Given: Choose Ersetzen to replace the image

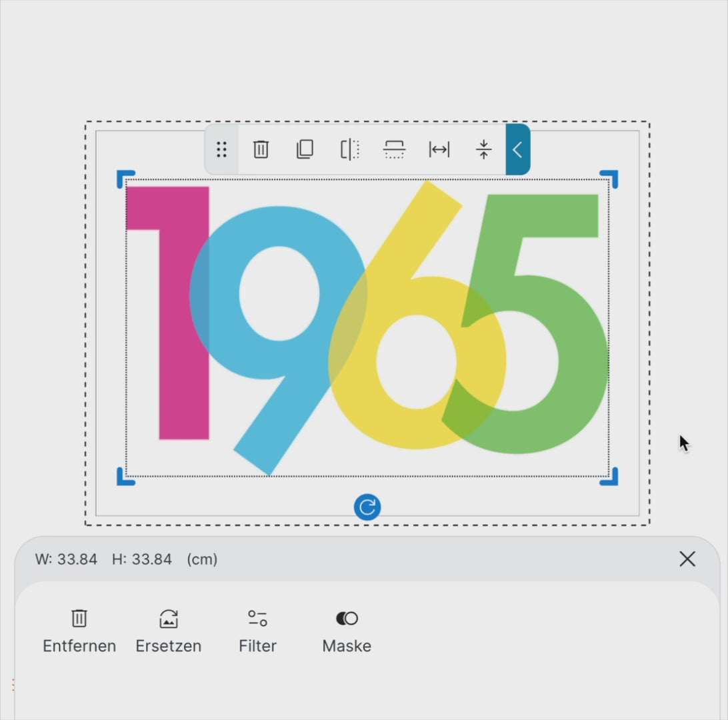Looking at the screenshot, I should (169, 631).
